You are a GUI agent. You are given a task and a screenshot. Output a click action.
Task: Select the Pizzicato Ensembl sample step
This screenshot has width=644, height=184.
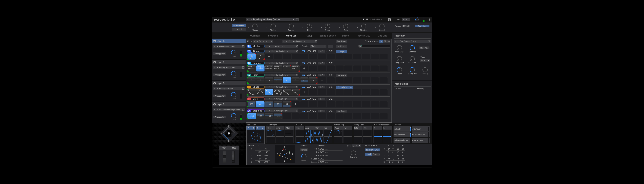(269, 68)
